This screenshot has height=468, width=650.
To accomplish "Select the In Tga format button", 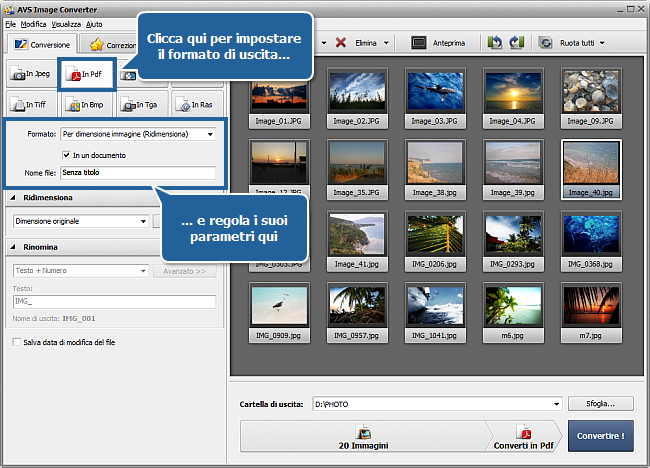I will click(141, 103).
